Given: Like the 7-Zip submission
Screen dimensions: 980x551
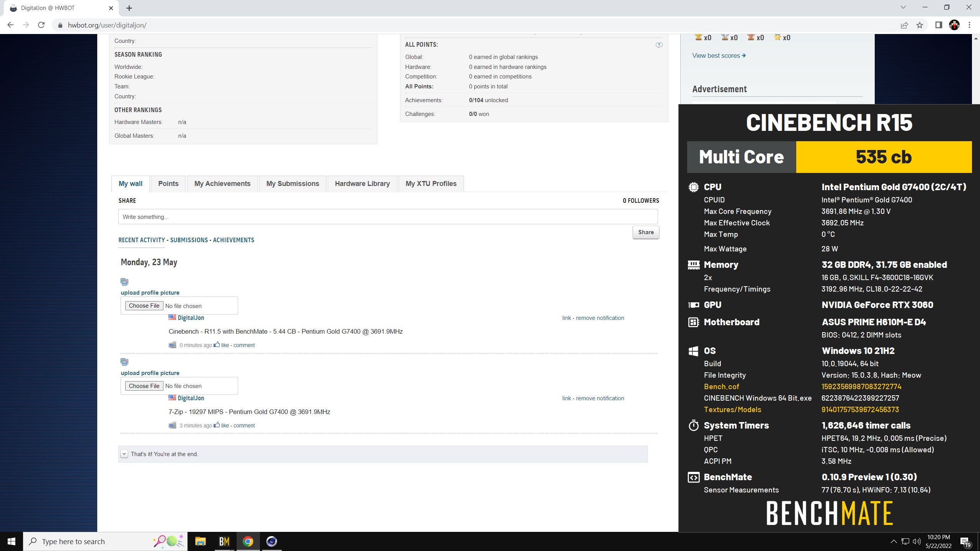Looking at the screenshot, I should (x=221, y=425).
